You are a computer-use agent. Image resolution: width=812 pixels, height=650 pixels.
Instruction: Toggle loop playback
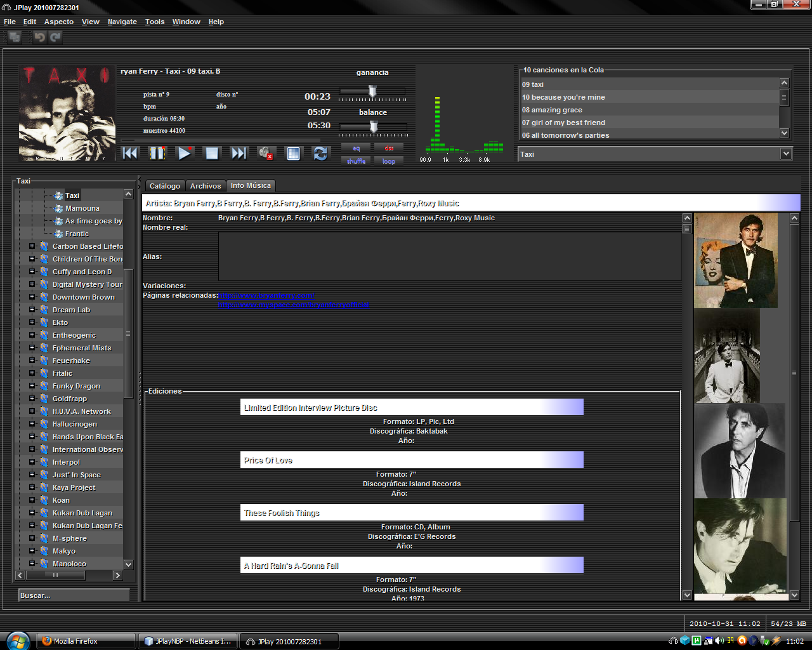click(389, 161)
